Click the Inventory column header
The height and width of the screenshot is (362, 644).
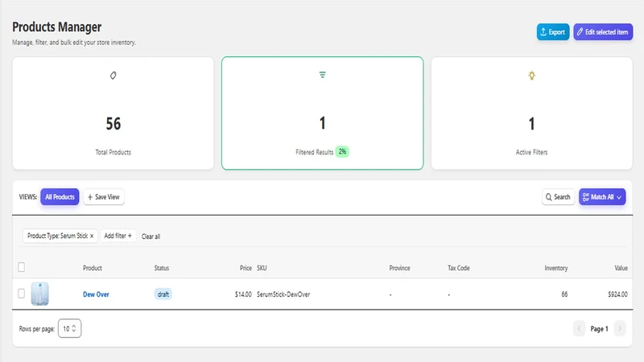[x=556, y=268]
